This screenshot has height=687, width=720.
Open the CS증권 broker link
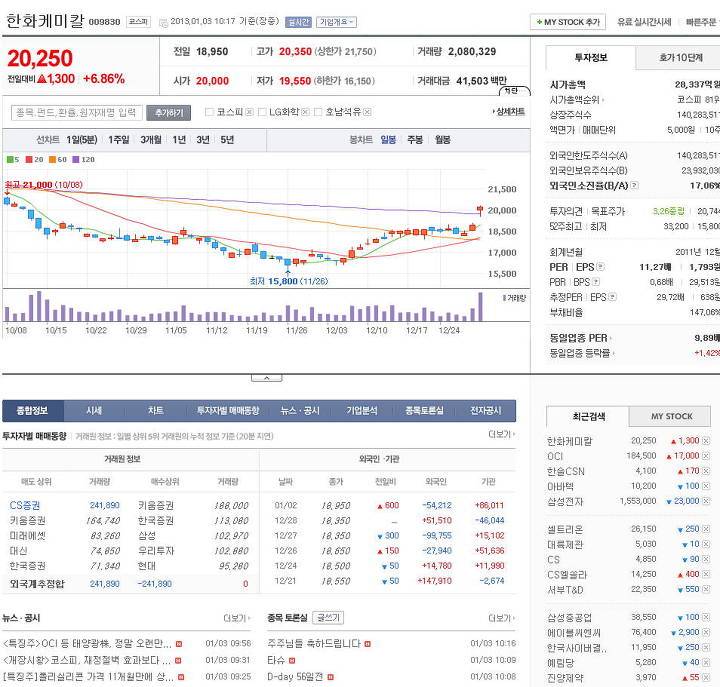[x=25, y=505]
